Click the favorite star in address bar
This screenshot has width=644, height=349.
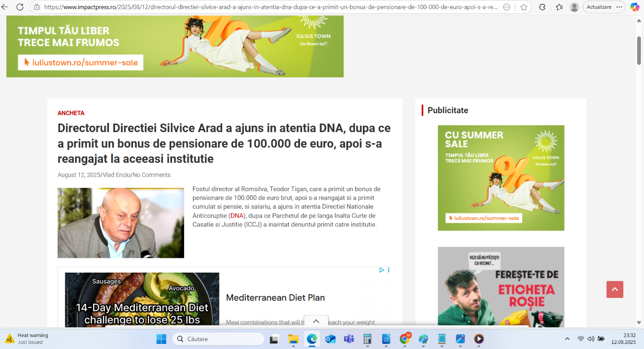523,7
